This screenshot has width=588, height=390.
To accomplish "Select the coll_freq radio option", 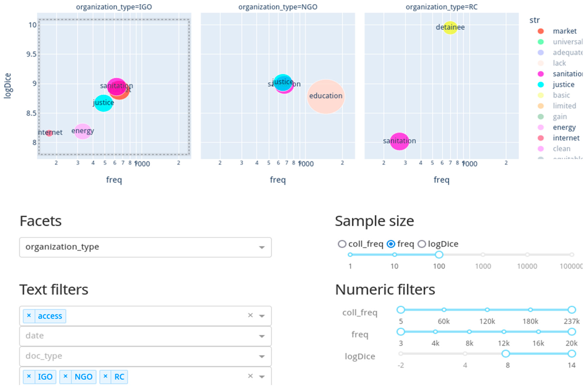I will pyautogui.click(x=342, y=244).
